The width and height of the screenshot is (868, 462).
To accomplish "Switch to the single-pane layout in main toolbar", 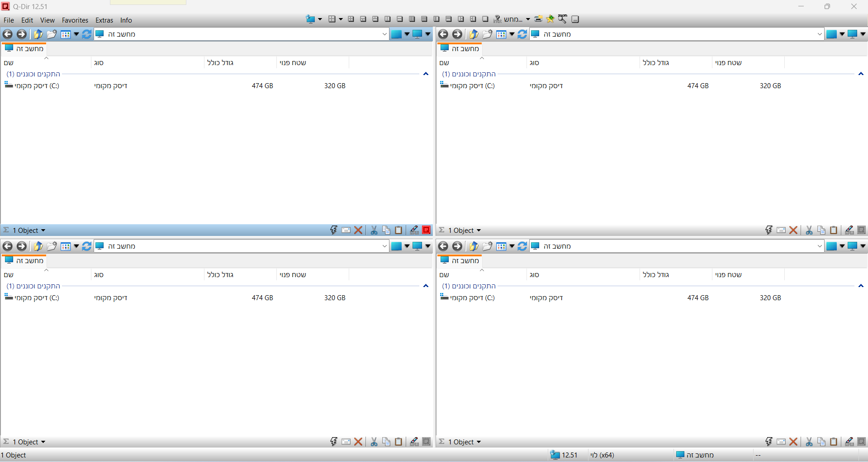I will [485, 19].
